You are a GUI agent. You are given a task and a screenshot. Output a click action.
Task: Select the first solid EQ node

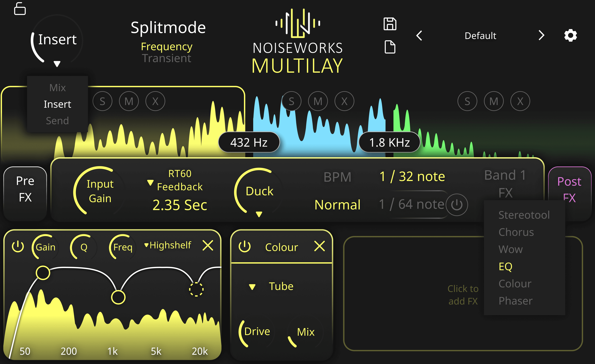[43, 273]
